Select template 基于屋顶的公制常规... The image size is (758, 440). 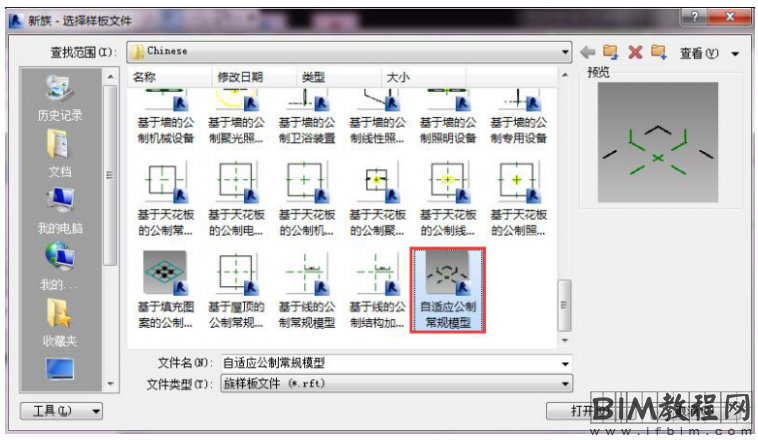point(236,290)
